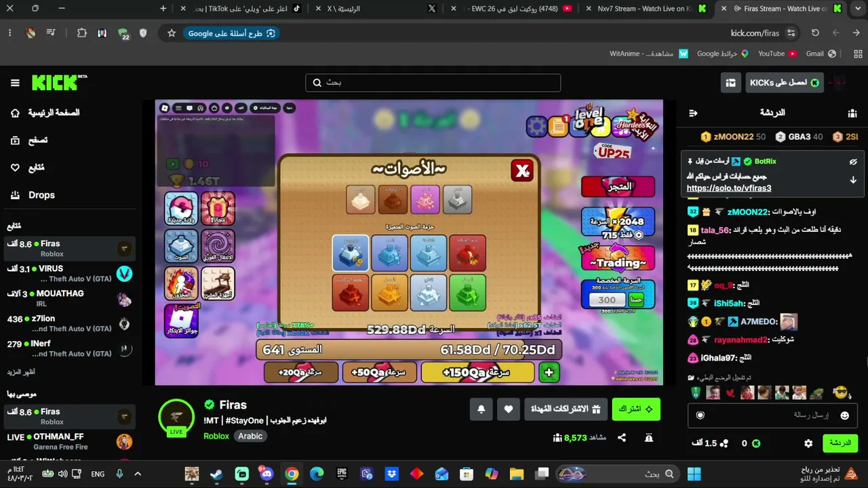Image resolution: width=868 pixels, height=488 pixels.
Task: Follow the channel with the heart button
Action: pyautogui.click(x=509, y=409)
